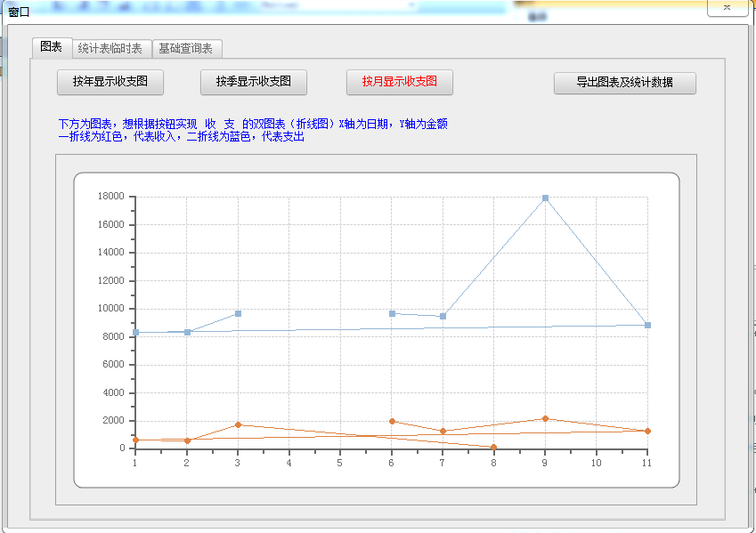Show chart by quarter with 按季显示收支图
756x533 pixels.
[x=253, y=82]
